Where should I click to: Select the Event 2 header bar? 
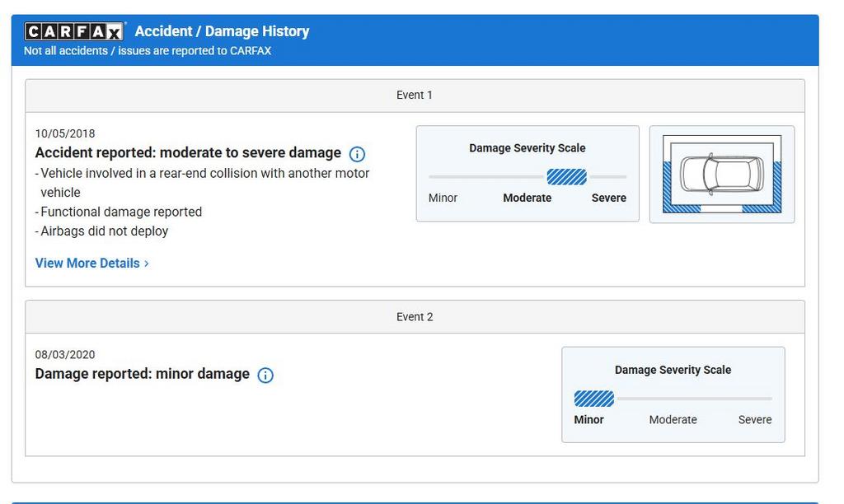point(415,317)
